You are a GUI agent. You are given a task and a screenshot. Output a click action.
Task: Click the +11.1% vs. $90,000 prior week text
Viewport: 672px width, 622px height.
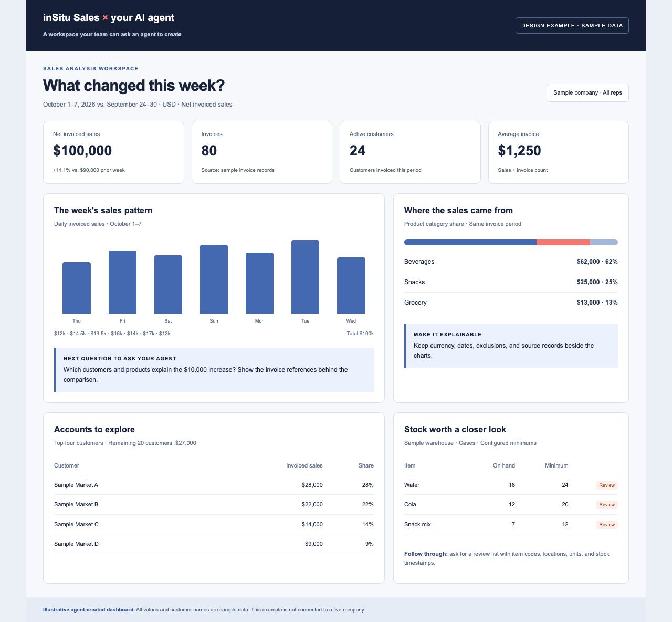tap(89, 170)
